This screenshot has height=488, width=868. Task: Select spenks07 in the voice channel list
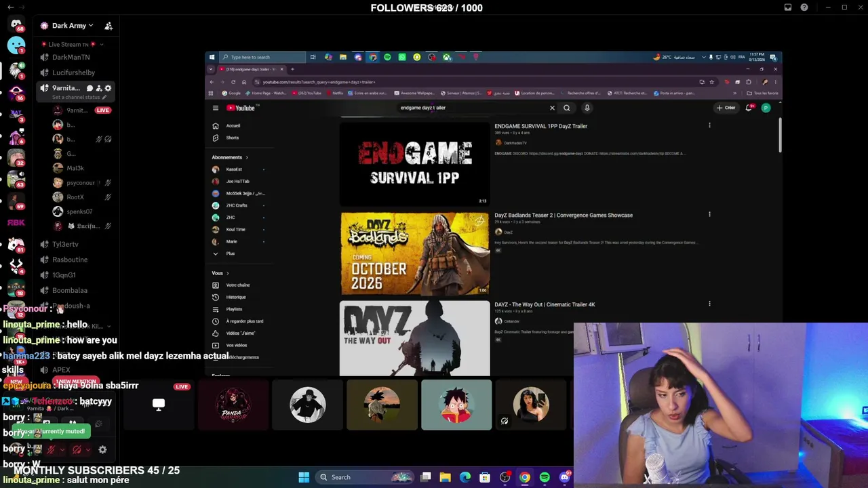tap(79, 211)
